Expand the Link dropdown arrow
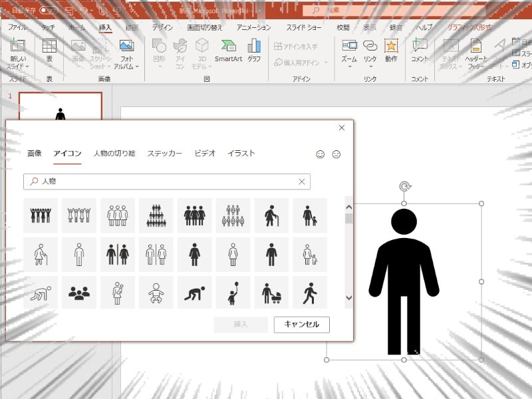Screen dimensions: 532x399 coord(370,66)
